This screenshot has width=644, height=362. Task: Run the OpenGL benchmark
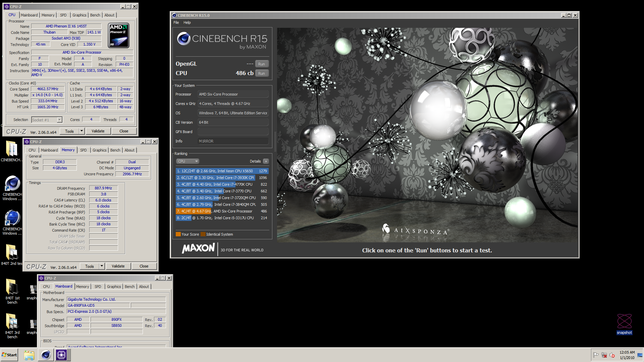click(x=262, y=64)
